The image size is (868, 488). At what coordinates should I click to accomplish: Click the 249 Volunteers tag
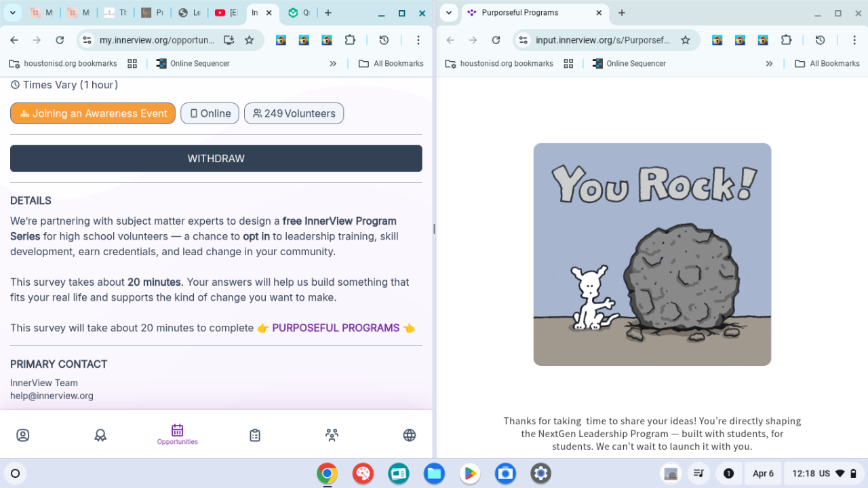pyautogui.click(x=294, y=113)
